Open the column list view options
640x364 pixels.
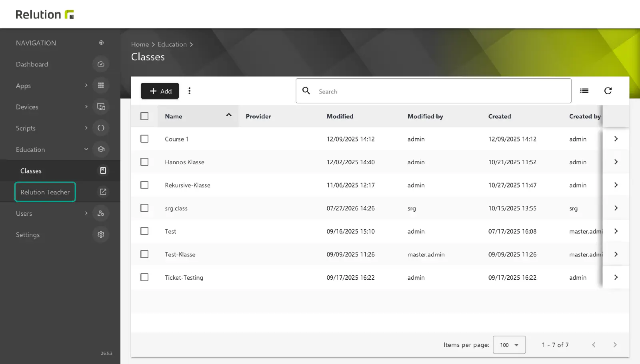pos(584,91)
